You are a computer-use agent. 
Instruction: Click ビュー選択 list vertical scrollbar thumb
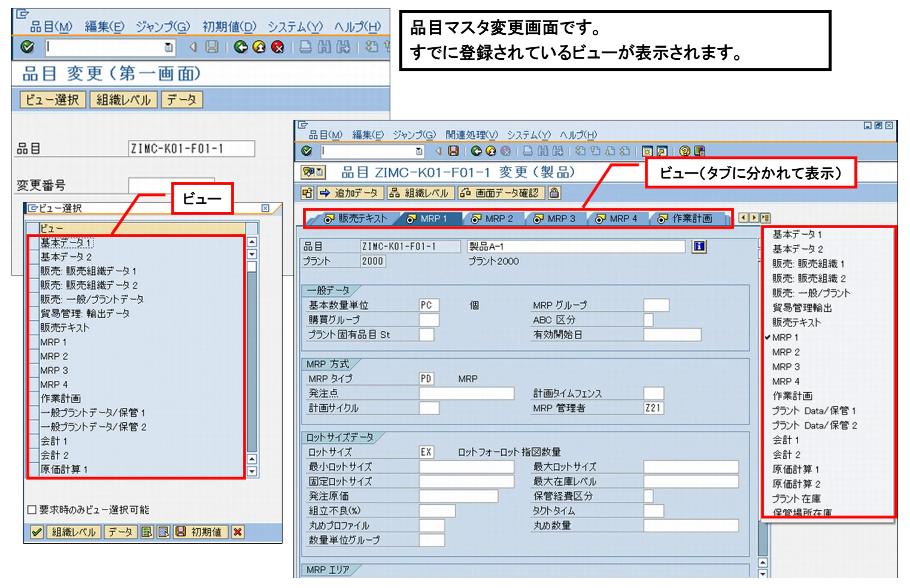click(252, 267)
